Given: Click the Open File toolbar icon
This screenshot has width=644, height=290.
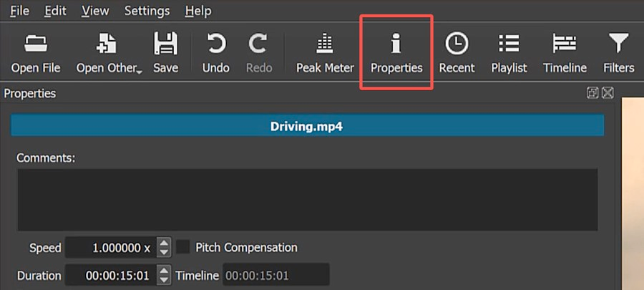Looking at the screenshot, I should pos(35,54).
